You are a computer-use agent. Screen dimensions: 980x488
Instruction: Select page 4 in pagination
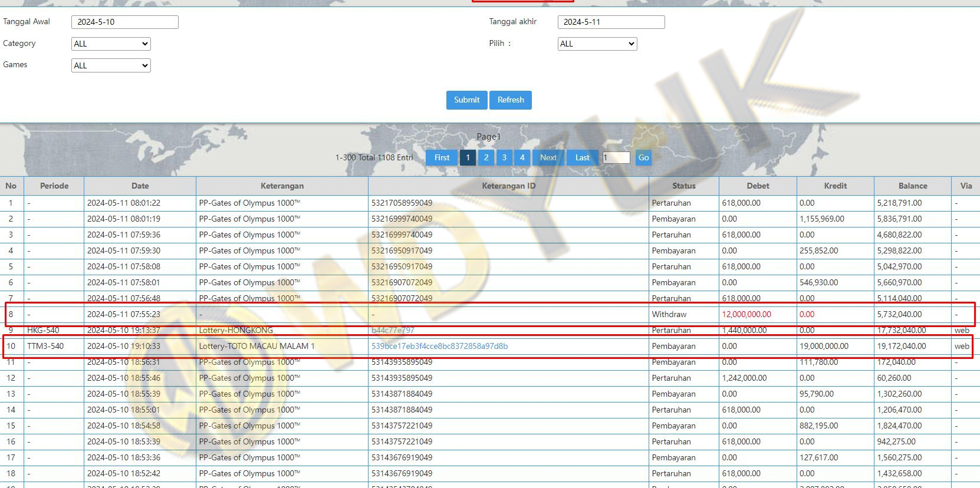pyautogui.click(x=522, y=157)
